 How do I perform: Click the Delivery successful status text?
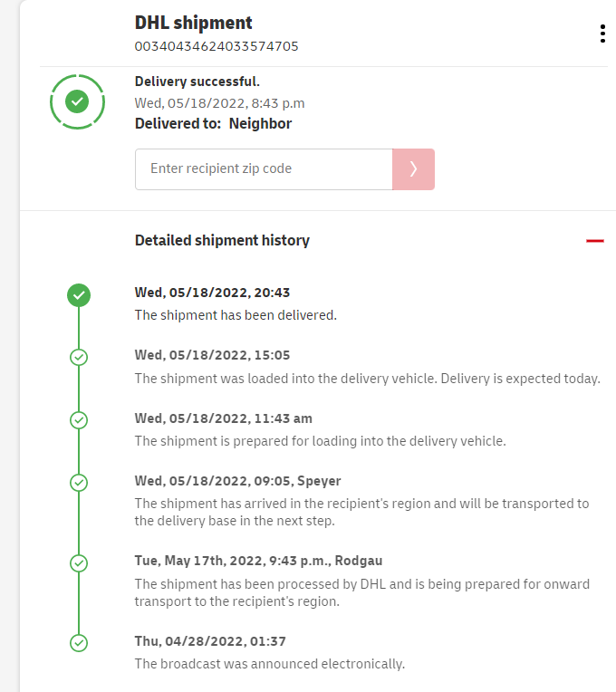pos(197,82)
